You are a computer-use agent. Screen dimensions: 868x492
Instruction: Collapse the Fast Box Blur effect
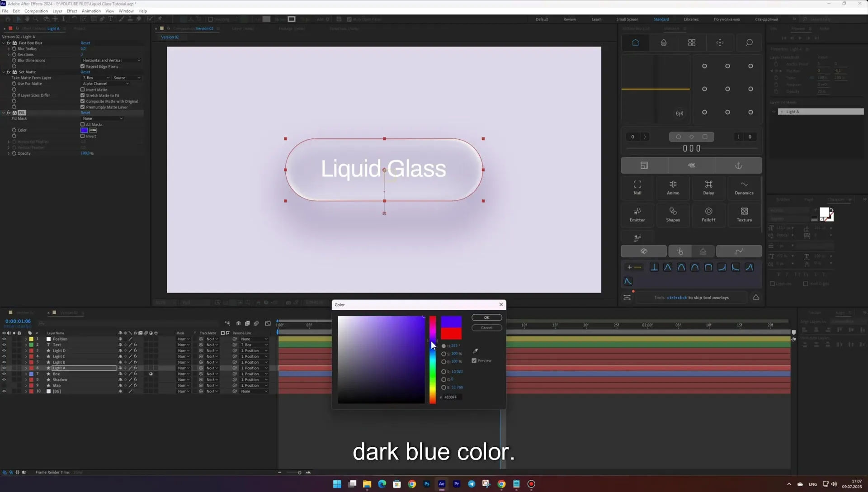(x=4, y=43)
